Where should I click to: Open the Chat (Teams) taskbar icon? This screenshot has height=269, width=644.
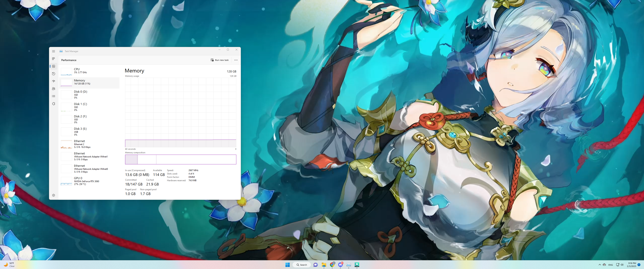(316, 265)
